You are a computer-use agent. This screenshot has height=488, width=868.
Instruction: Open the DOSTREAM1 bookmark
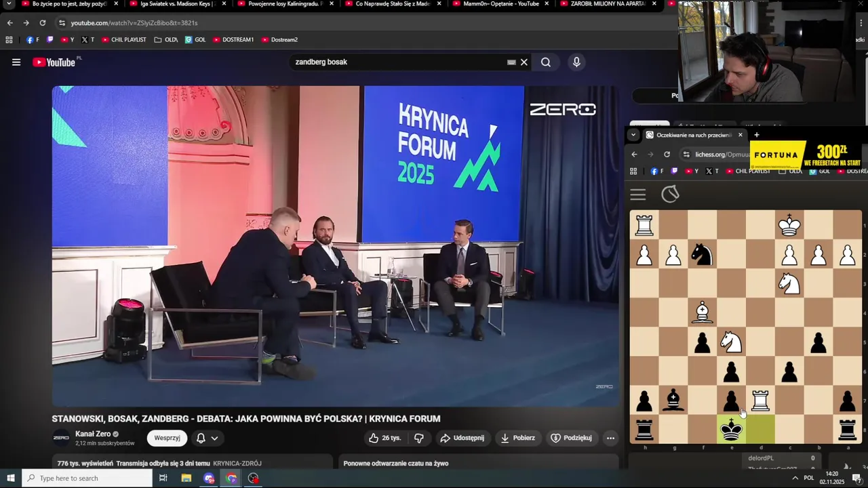click(x=233, y=40)
